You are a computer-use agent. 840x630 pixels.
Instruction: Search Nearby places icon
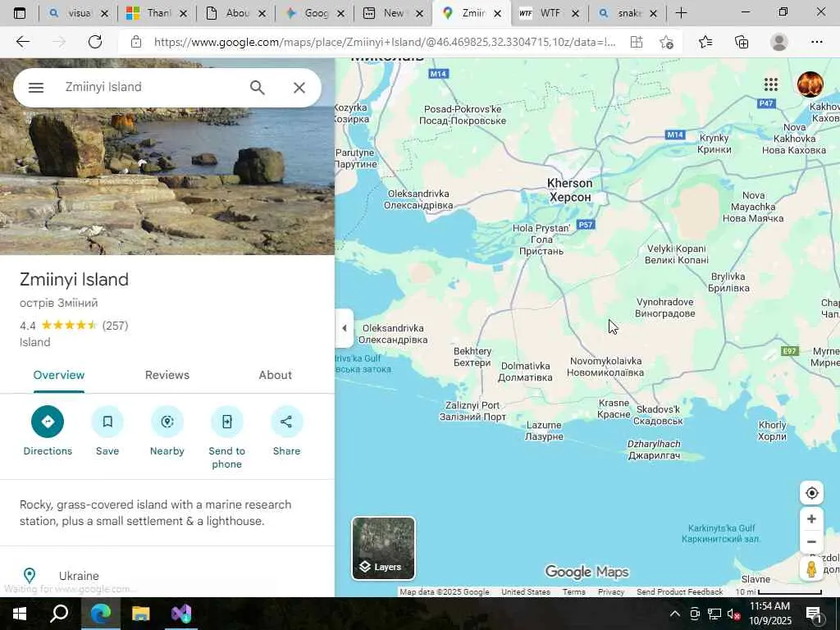tap(167, 422)
